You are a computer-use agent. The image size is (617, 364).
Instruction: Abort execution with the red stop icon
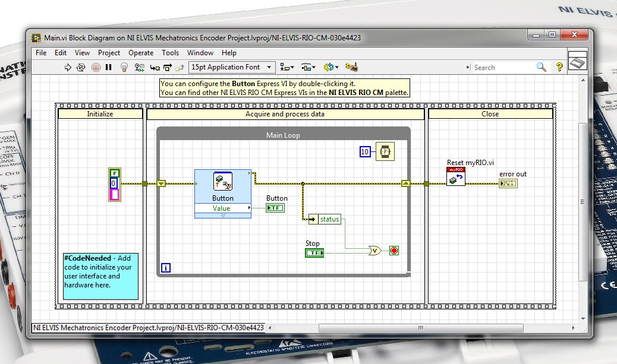pos(96,67)
